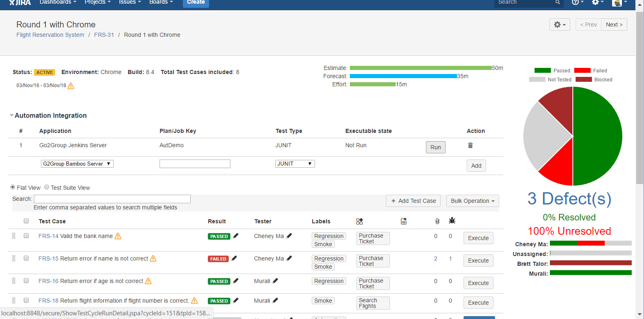This screenshot has width=644, height=319.
Task: Click the notes clipboard column icon
Action: pos(404,221)
